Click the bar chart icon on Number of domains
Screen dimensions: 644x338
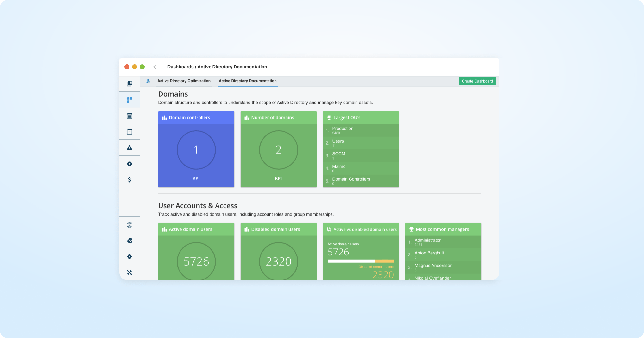click(247, 118)
